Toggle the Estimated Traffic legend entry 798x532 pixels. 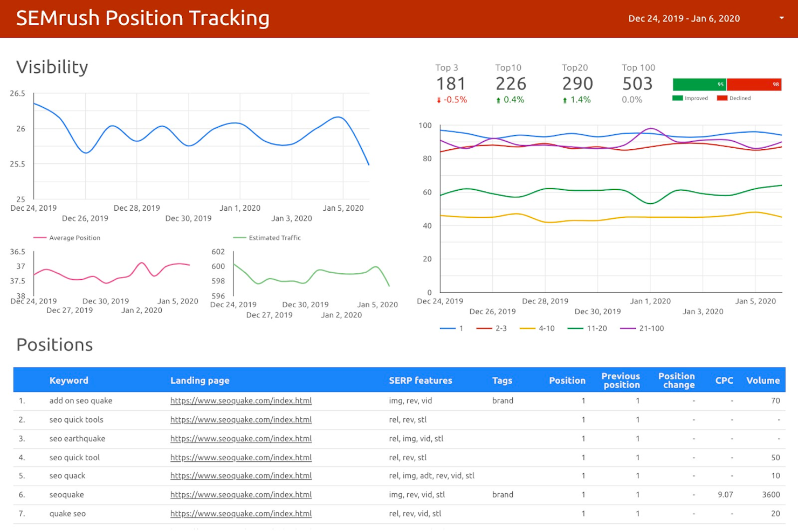coord(267,238)
